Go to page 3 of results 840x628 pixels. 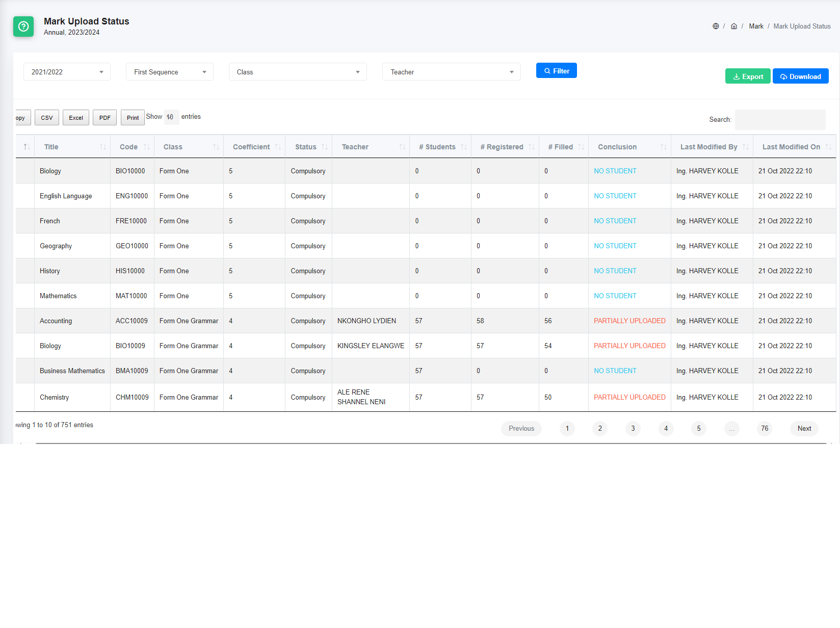pos(633,429)
